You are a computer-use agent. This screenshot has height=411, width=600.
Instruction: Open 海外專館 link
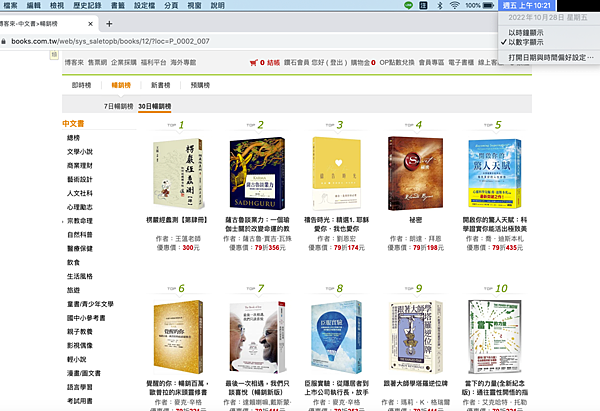(x=183, y=62)
